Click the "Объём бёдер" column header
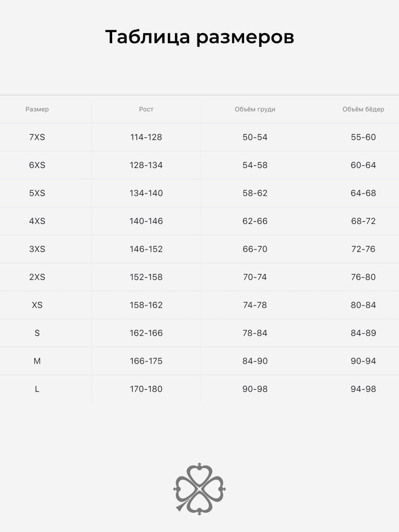 [363, 110]
